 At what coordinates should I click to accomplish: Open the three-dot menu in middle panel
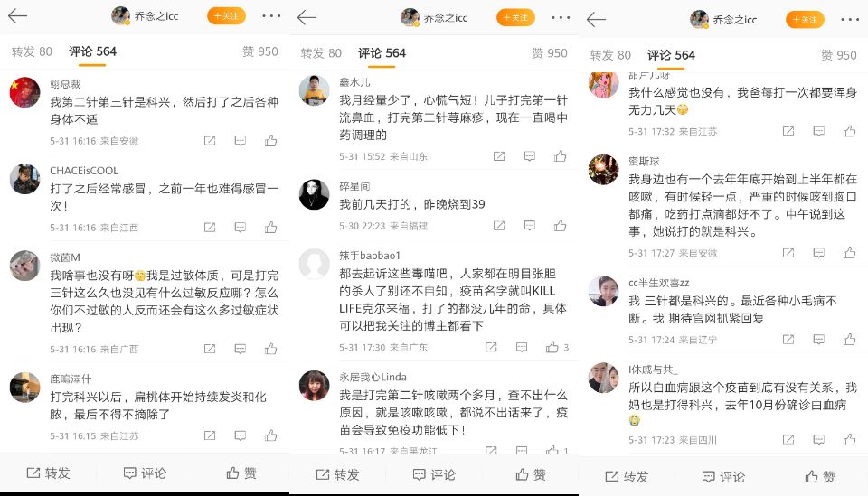pyautogui.click(x=561, y=18)
